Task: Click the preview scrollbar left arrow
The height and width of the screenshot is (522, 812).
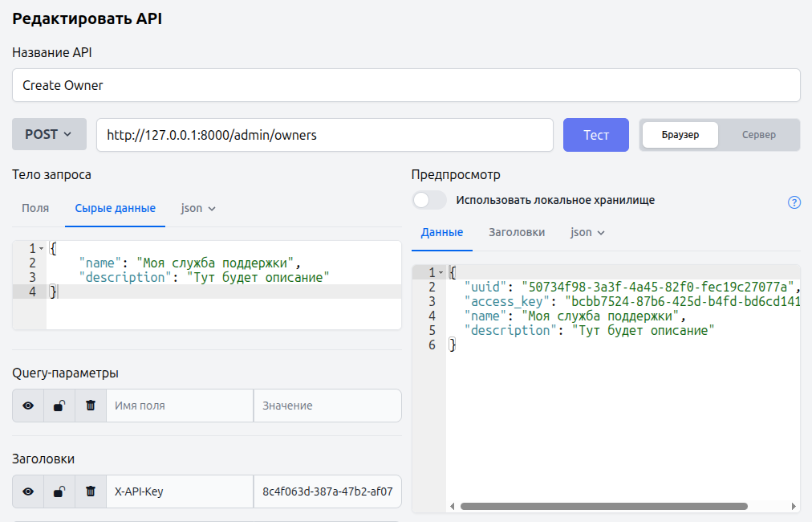Action: (x=452, y=506)
